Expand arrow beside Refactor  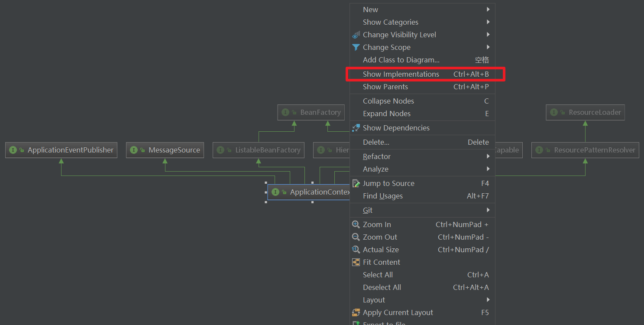pyautogui.click(x=488, y=156)
